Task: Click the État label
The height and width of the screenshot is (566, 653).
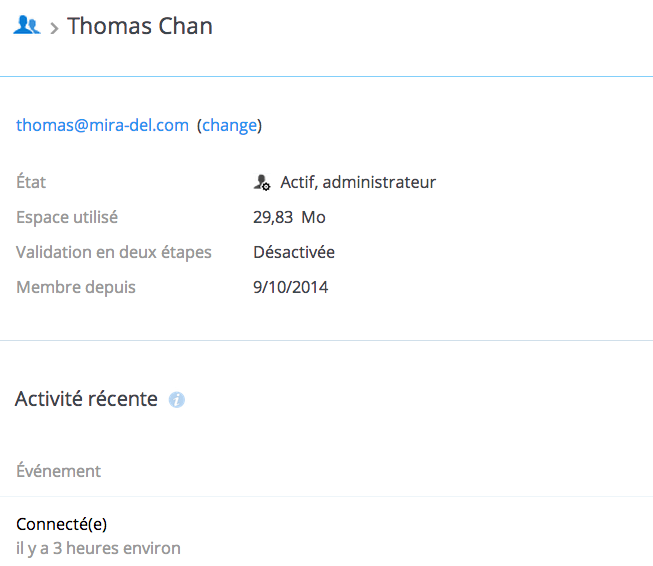Action: click(31, 181)
